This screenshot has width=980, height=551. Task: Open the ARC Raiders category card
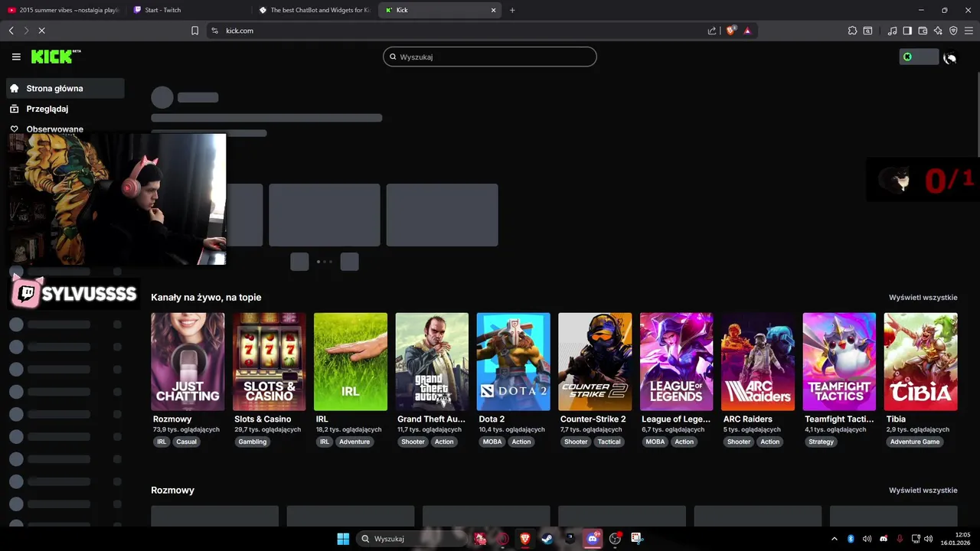758,361
